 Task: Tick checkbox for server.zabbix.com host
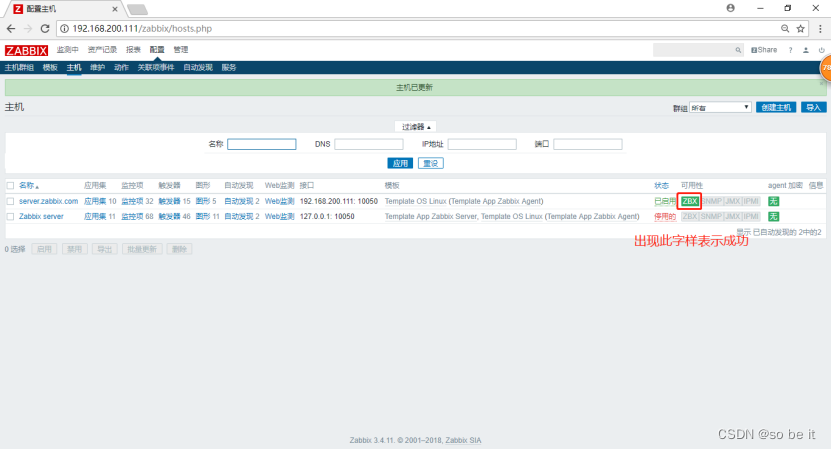click(x=10, y=201)
